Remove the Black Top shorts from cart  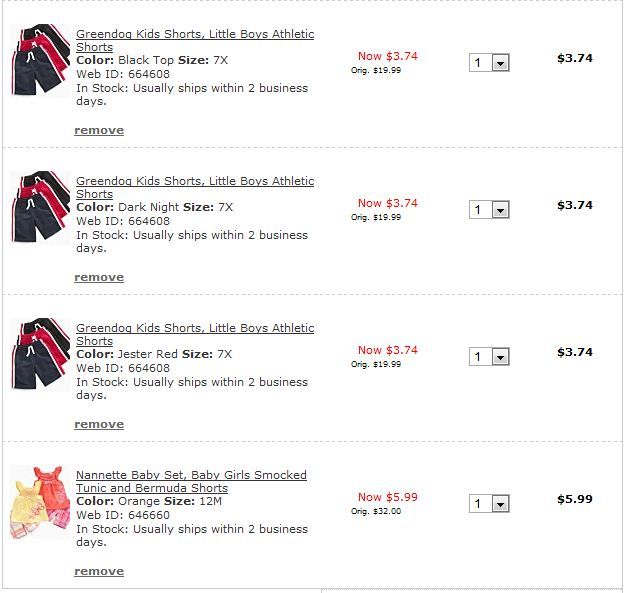[x=99, y=130]
